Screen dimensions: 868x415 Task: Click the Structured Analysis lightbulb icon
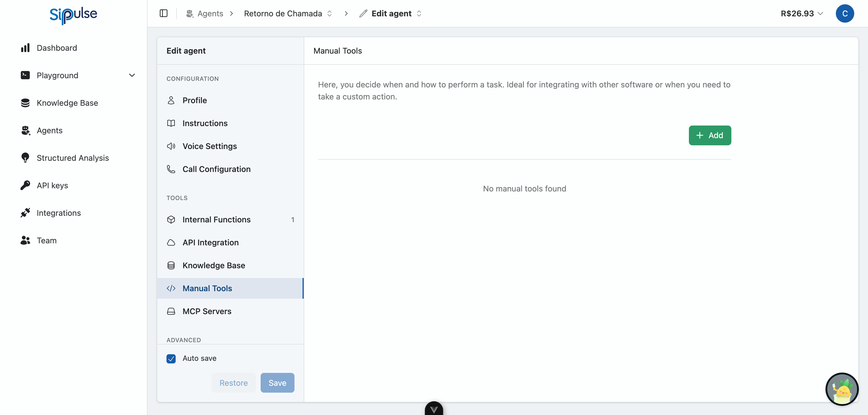(25, 158)
